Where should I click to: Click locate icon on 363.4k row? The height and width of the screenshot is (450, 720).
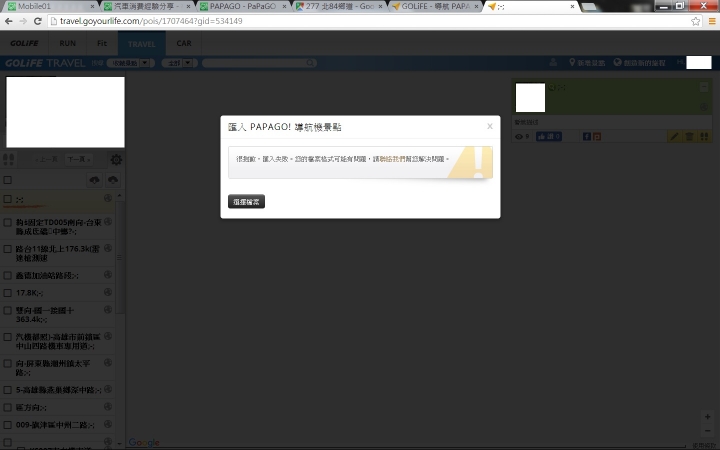point(108,309)
